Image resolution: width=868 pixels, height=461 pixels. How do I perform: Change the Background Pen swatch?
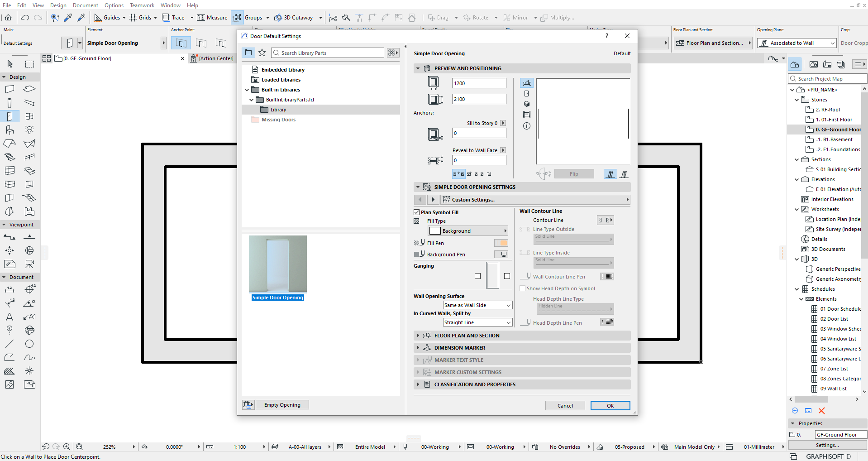tap(501, 255)
